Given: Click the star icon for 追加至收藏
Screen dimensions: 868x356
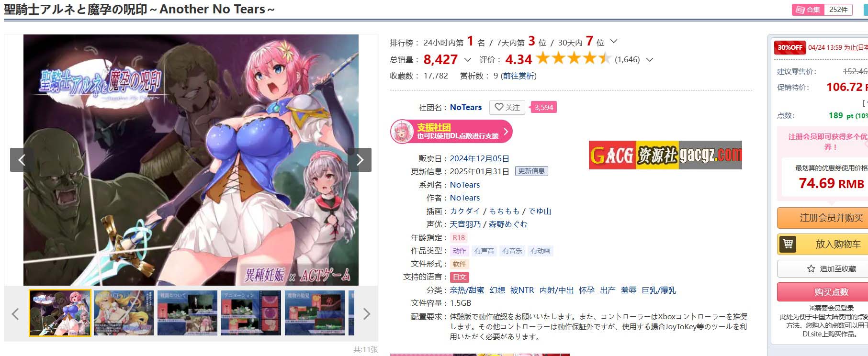Looking at the screenshot, I should 811,269.
